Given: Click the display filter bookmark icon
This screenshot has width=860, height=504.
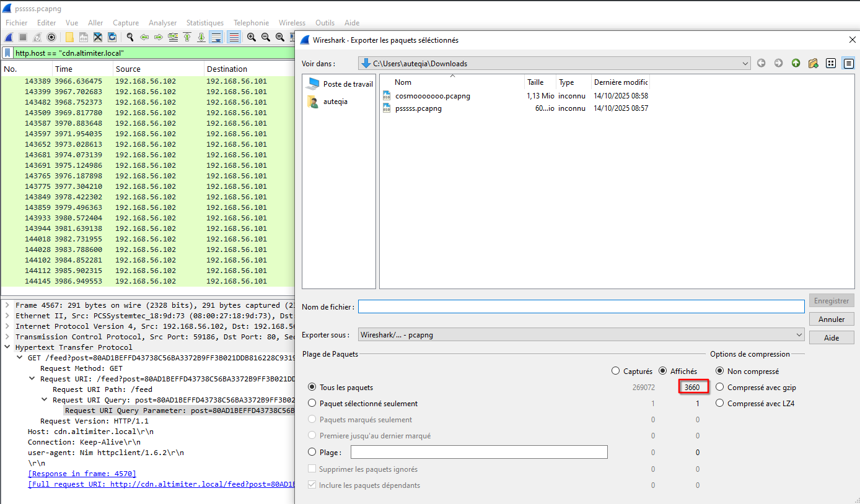Looking at the screenshot, I should click(8, 53).
